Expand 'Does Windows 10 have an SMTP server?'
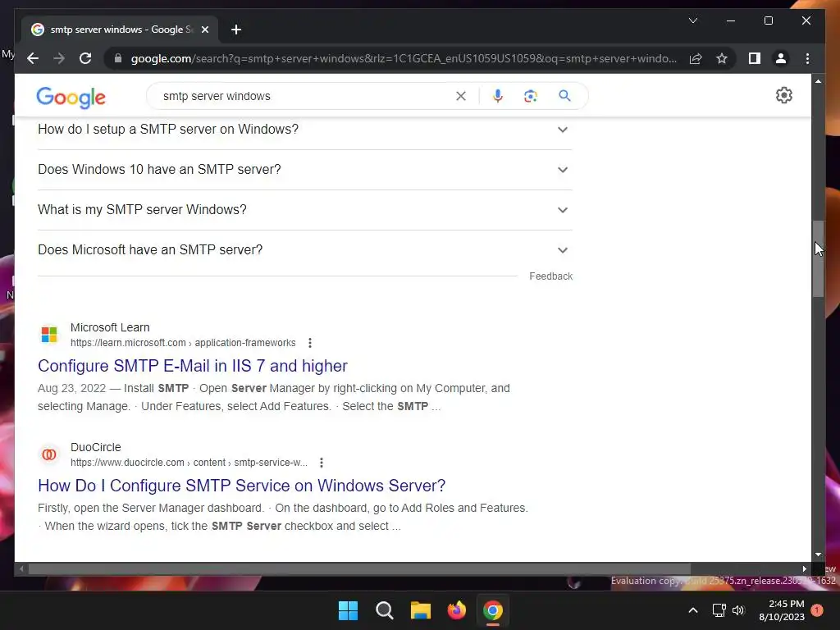This screenshot has height=630, width=840. click(x=305, y=169)
